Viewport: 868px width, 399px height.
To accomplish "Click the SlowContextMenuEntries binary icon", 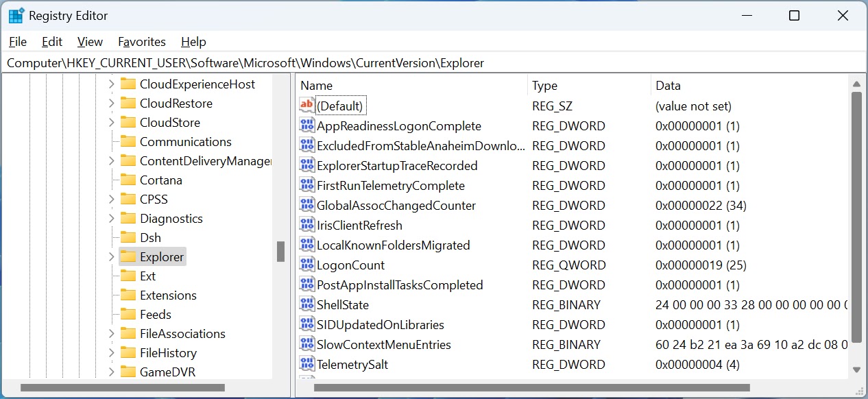I will [306, 344].
